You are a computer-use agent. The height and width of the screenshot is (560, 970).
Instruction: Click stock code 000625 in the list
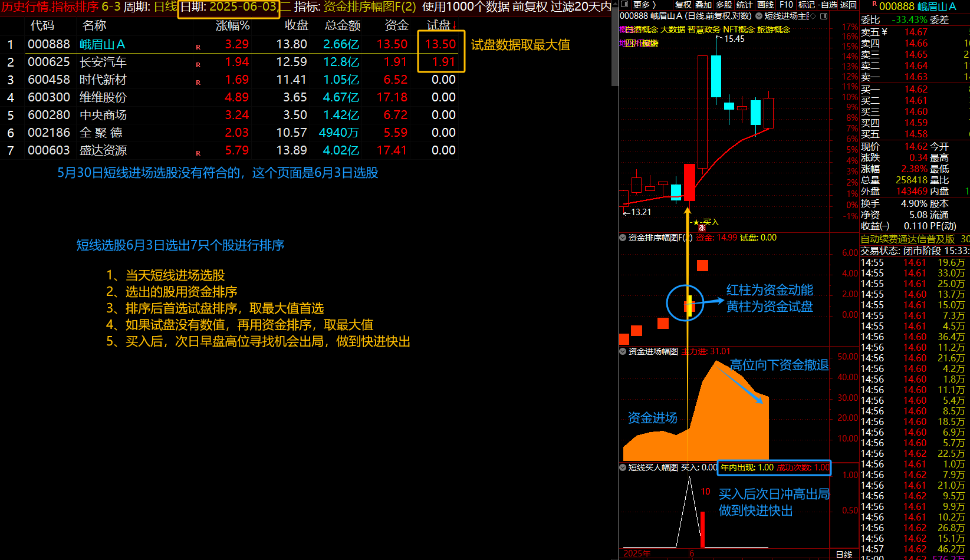[49, 62]
